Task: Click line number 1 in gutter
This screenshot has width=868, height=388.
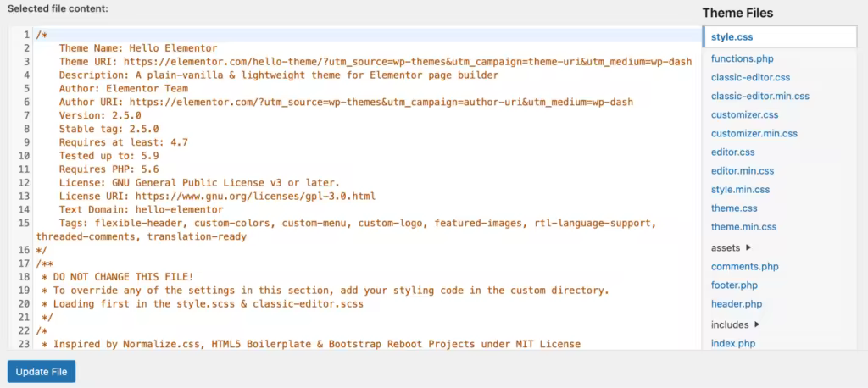Action: pos(26,35)
